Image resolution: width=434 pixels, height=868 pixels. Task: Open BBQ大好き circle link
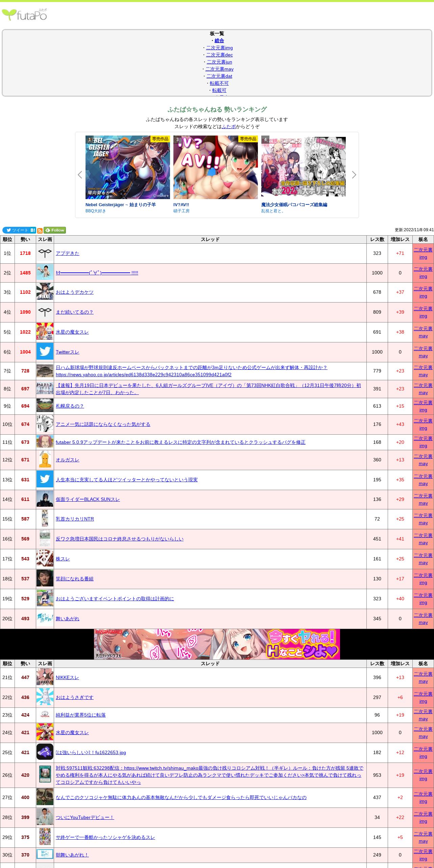click(x=96, y=211)
